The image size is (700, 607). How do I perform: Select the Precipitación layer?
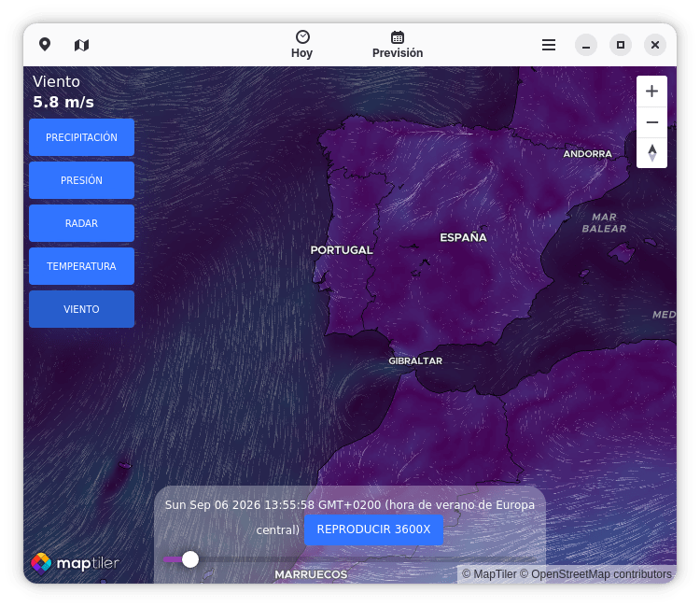click(82, 137)
